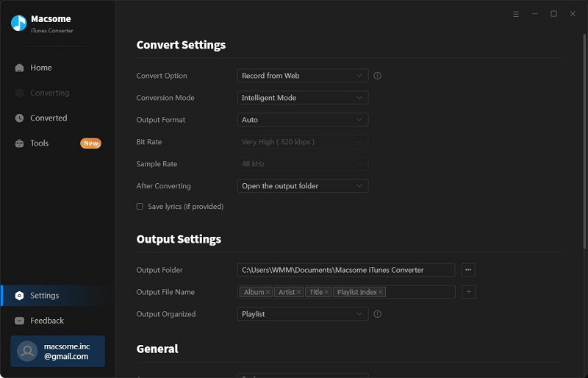Click the orange New badge
588x378 pixels.
(x=90, y=143)
